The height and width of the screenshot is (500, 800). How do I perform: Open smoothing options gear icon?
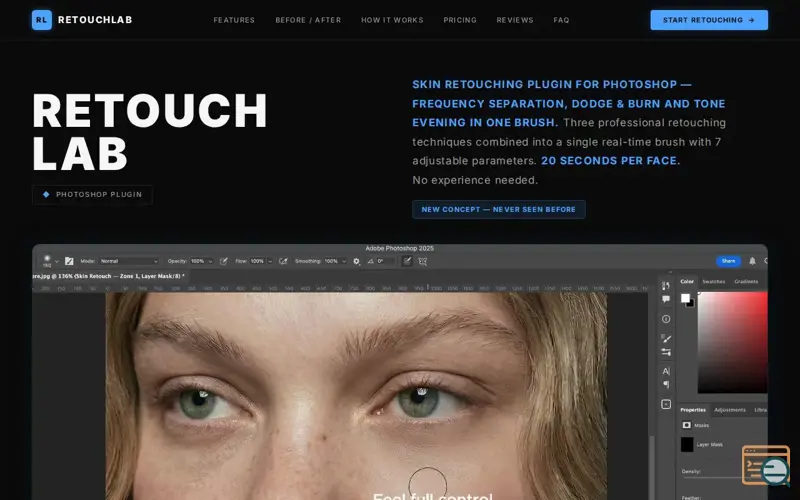pos(356,261)
